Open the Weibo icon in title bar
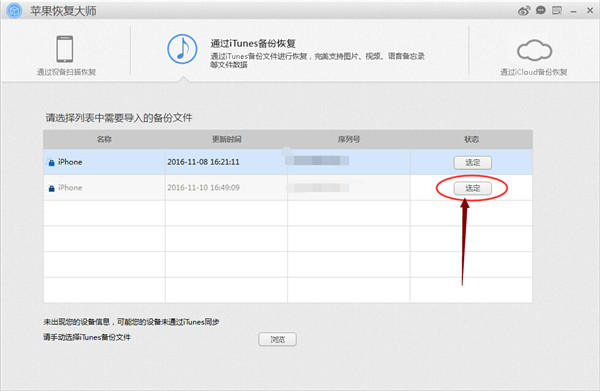 [x=523, y=11]
